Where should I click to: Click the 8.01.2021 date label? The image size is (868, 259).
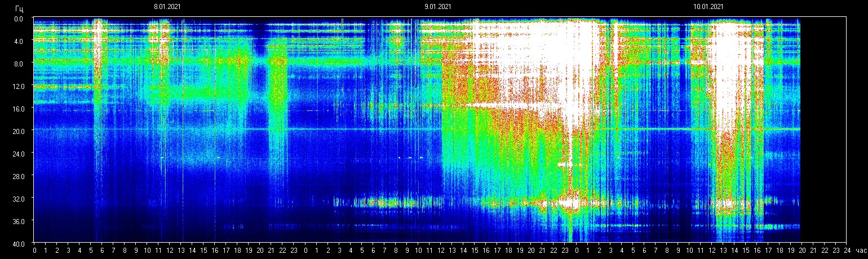coord(167,7)
